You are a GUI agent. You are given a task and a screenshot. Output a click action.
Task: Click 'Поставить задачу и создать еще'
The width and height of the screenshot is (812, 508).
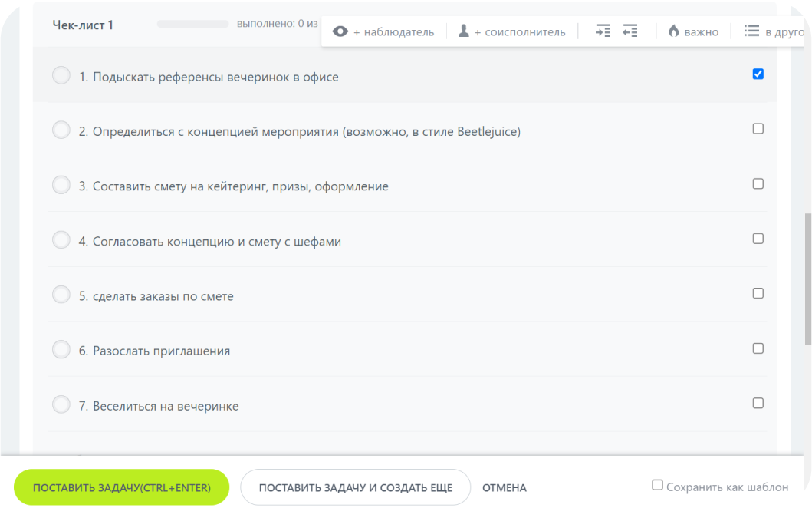click(355, 487)
